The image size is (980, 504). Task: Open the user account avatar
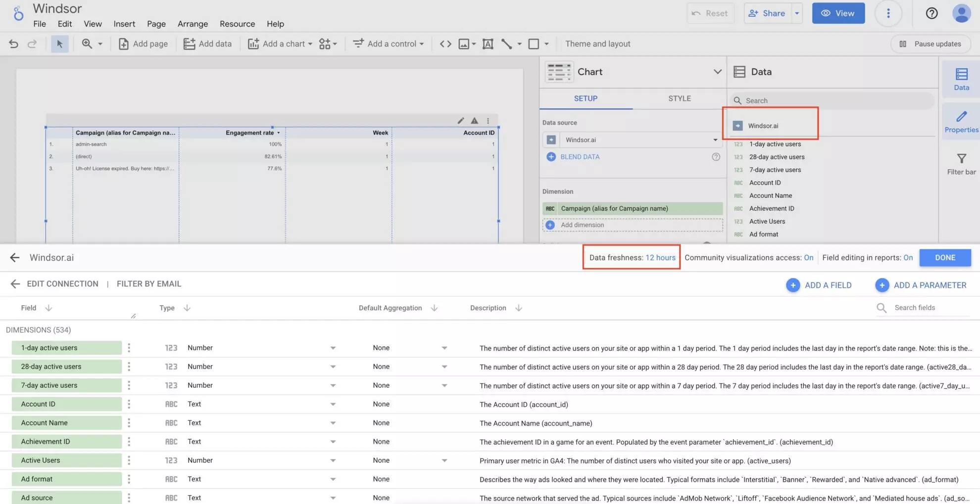[x=961, y=13]
